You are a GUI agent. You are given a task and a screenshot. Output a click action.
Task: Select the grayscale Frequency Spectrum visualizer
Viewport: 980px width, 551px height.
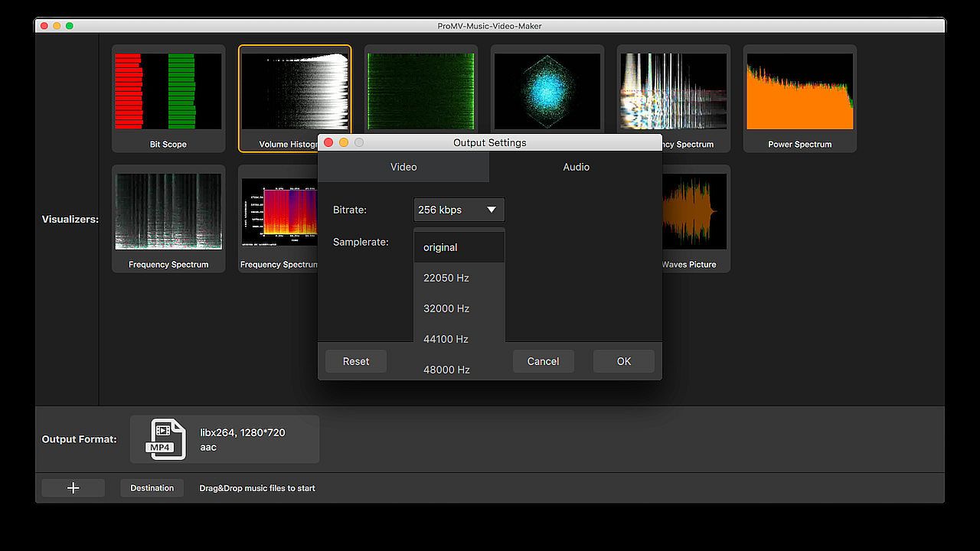(168, 218)
